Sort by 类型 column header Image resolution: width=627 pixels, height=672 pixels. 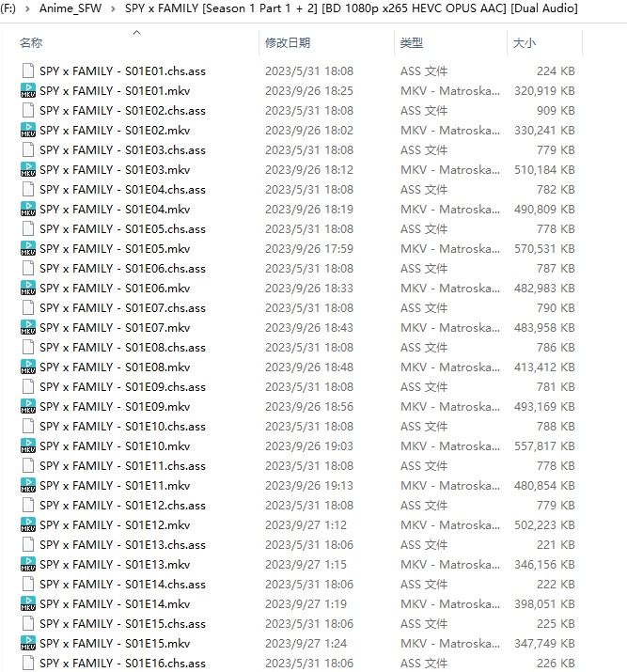(x=412, y=43)
